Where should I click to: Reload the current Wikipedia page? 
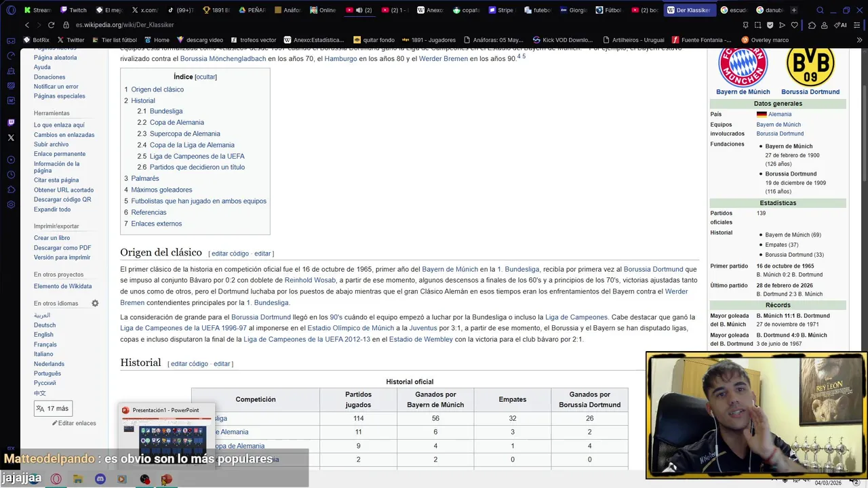coord(51,25)
